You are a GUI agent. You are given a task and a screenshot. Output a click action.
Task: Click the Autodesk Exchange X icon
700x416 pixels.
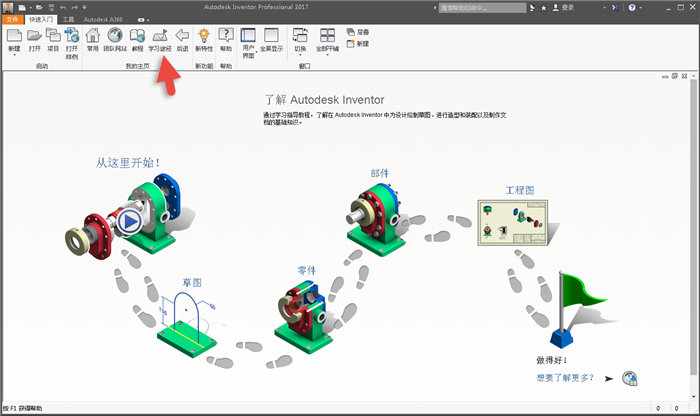(x=615, y=8)
